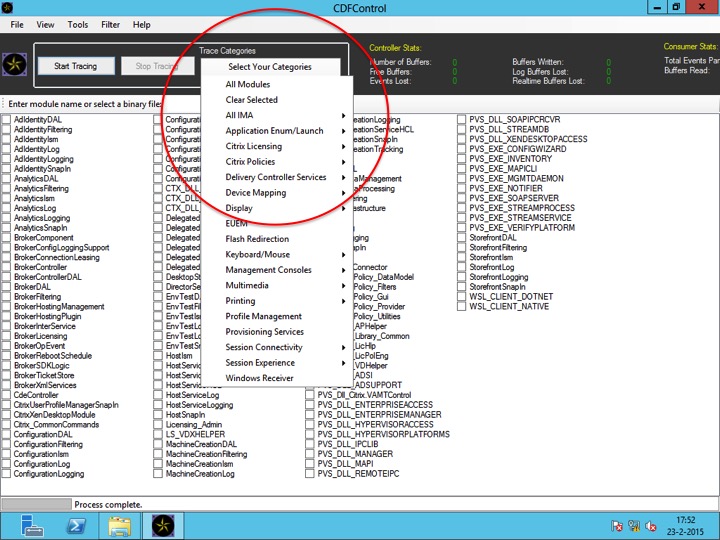The height and width of the screenshot is (540, 720).
Task: Open the Tools menu
Action: coord(78,25)
